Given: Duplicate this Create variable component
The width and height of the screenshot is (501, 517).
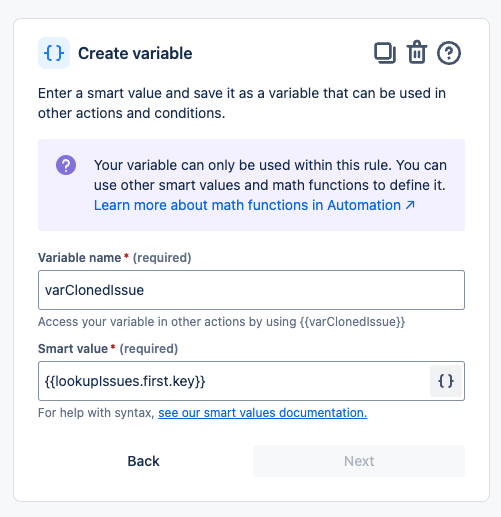Looking at the screenshot, I should [x=385, y=53].
